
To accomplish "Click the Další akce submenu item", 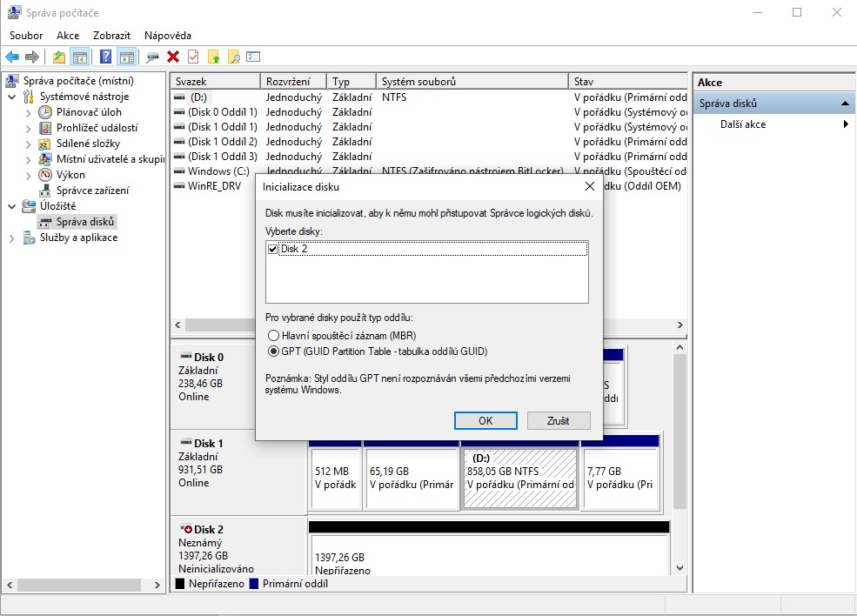I will tap(743, 124).
